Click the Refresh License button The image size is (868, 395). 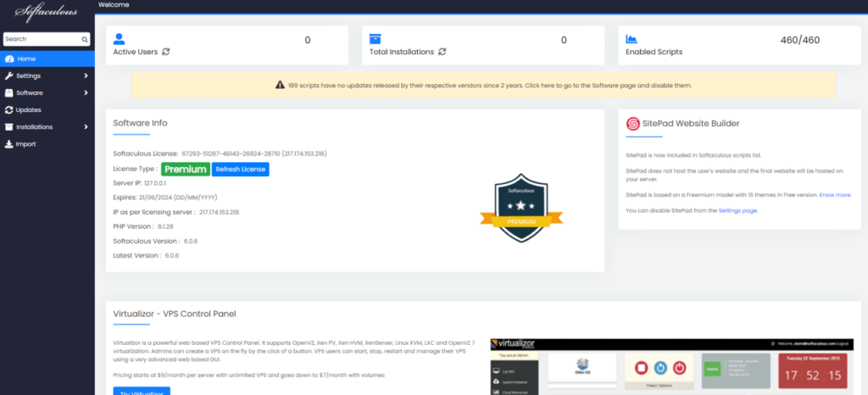[240, 170]
